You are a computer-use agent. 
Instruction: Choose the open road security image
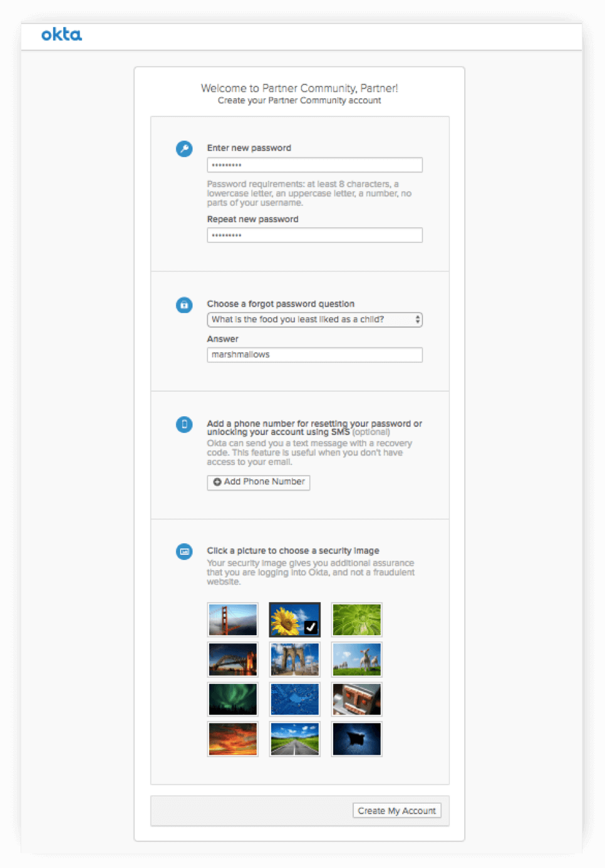click(294, 739)
